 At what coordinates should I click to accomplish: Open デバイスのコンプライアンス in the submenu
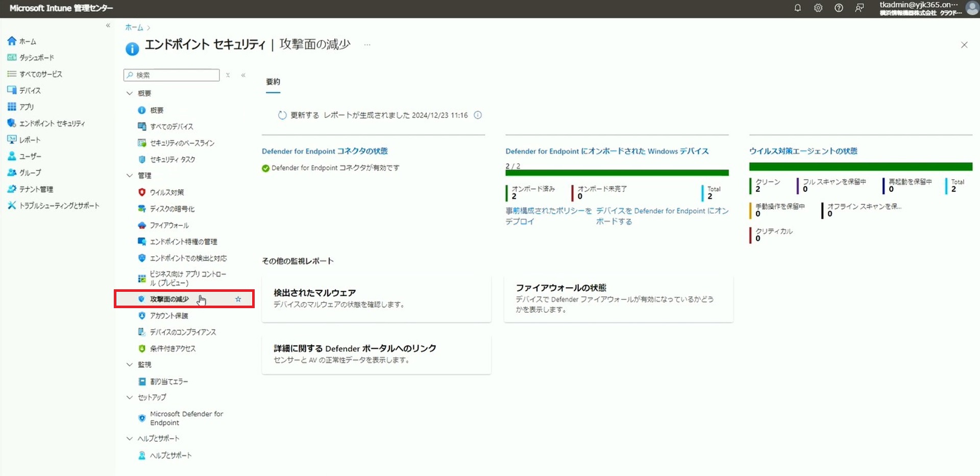pos(177,332)
